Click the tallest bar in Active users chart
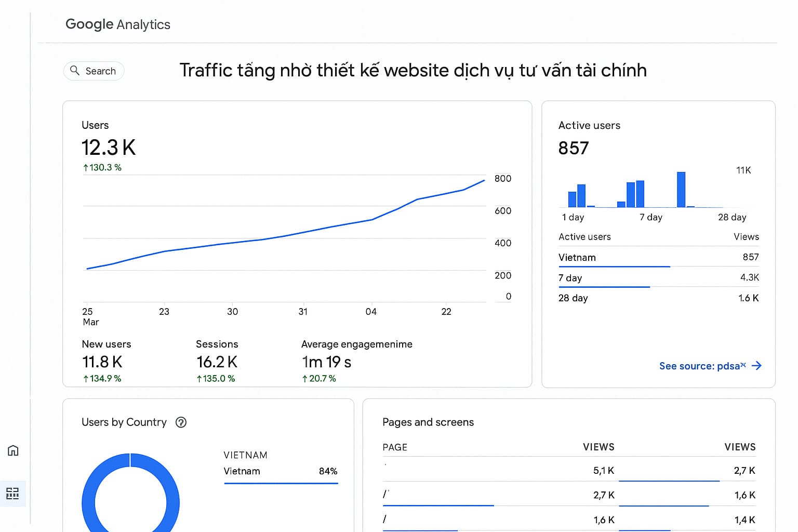 click(x=681, y=190)
